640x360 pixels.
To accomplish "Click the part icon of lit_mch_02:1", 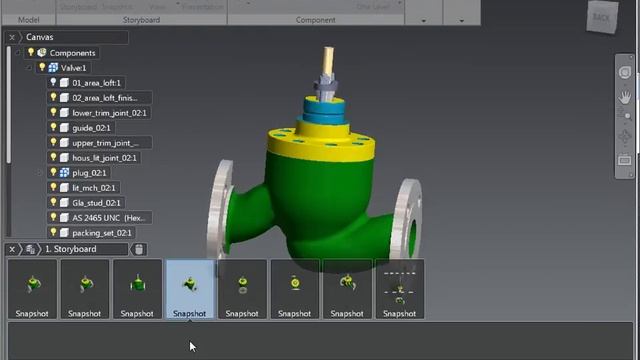I will pyautogui.click(x=64, y=188).
